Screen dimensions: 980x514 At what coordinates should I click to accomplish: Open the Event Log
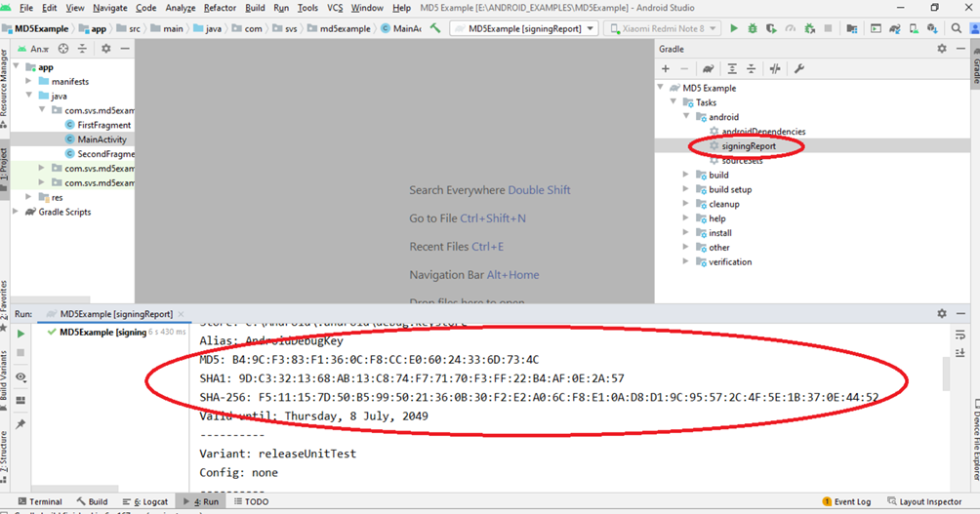click(x=845, y=501)
